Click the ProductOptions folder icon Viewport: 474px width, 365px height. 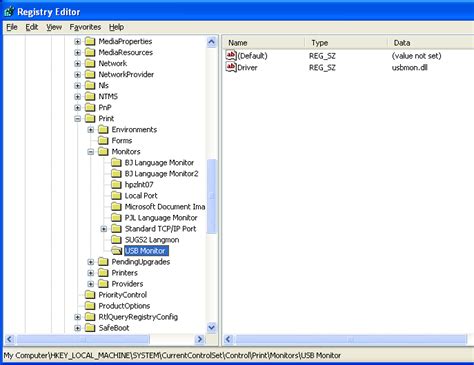(90, 306)
